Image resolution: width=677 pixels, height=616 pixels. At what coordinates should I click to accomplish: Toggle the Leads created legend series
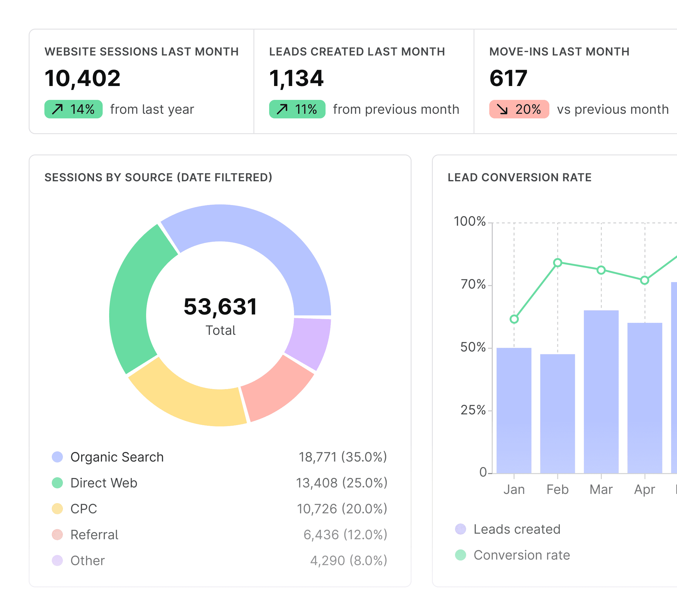516,529
